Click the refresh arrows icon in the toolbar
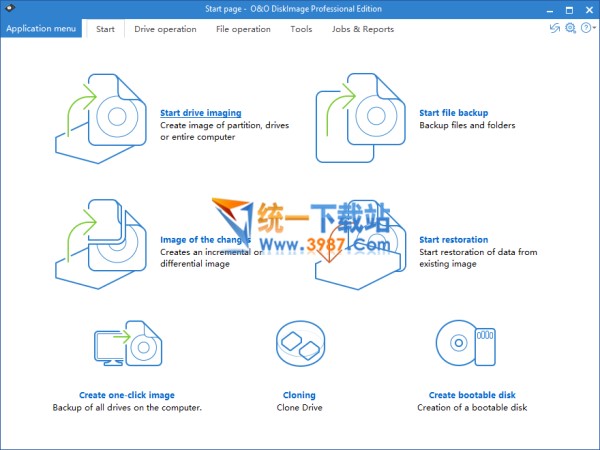 (554, 29)
